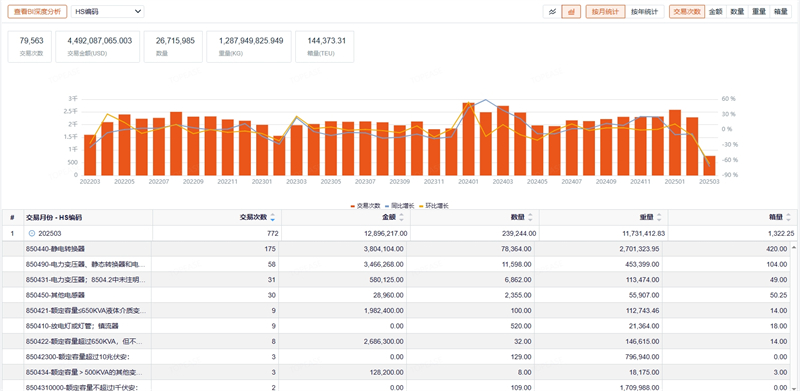Open the HS编码 dropdown
This screenshot has width=800, height=391.
pyautogui.click(x=107, y=12)
